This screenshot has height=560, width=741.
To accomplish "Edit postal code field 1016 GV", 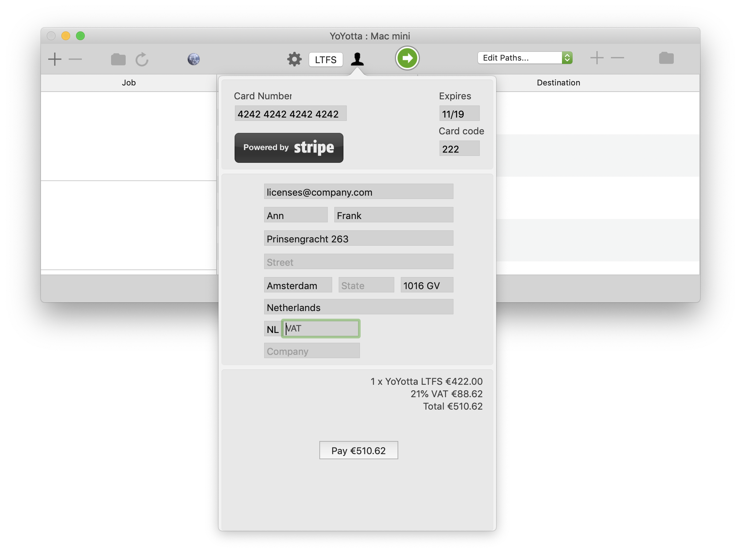I will pos(427,285).
